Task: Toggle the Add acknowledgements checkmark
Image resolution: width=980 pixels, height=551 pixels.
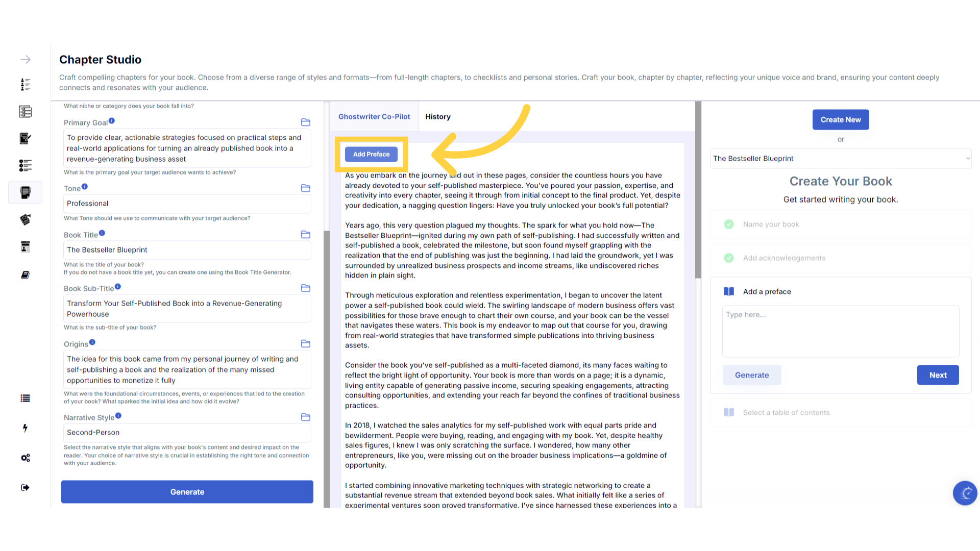Action: pyautogui.click(x=729, y=258)
